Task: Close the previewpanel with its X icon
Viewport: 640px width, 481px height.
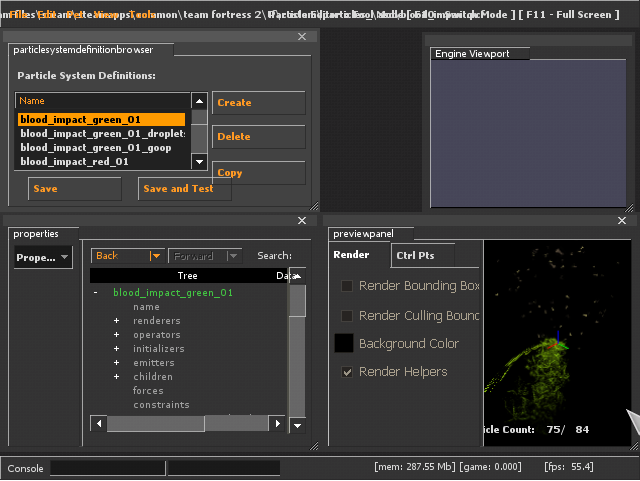Action: [x=622, y=221]
